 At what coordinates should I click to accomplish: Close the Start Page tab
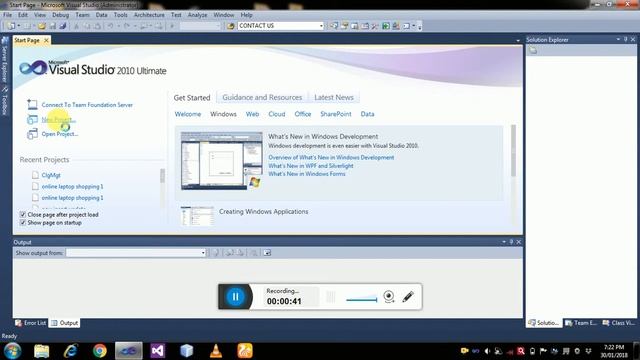pos(46,40)
